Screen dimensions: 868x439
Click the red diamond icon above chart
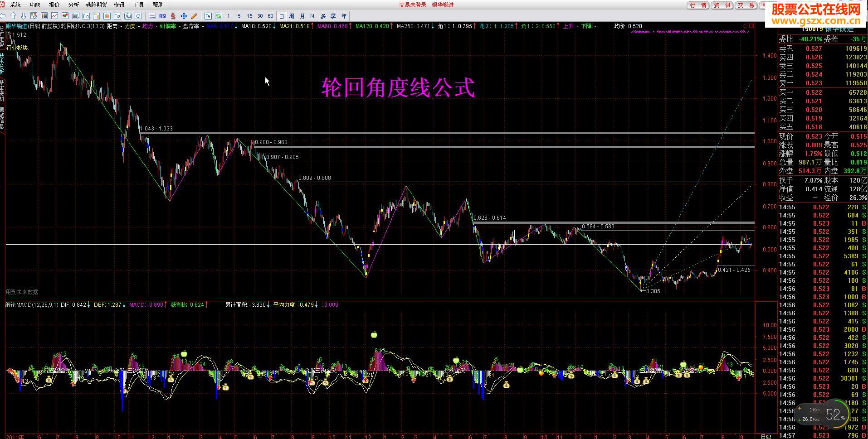click(x=746, y=26)
